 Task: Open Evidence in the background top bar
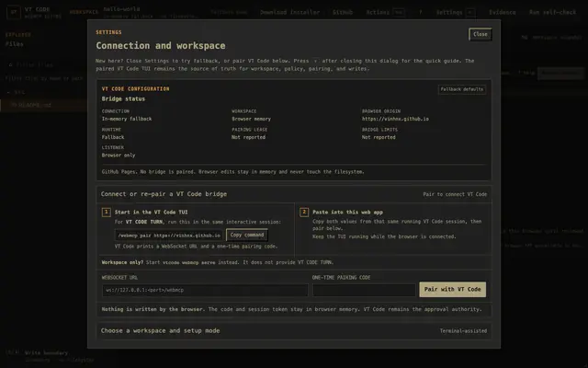pos(503,12)
